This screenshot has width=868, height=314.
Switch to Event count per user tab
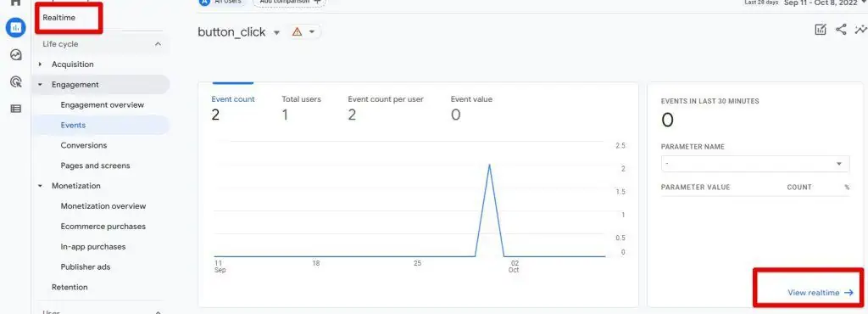pyautogui.click(x=386, y=109)
